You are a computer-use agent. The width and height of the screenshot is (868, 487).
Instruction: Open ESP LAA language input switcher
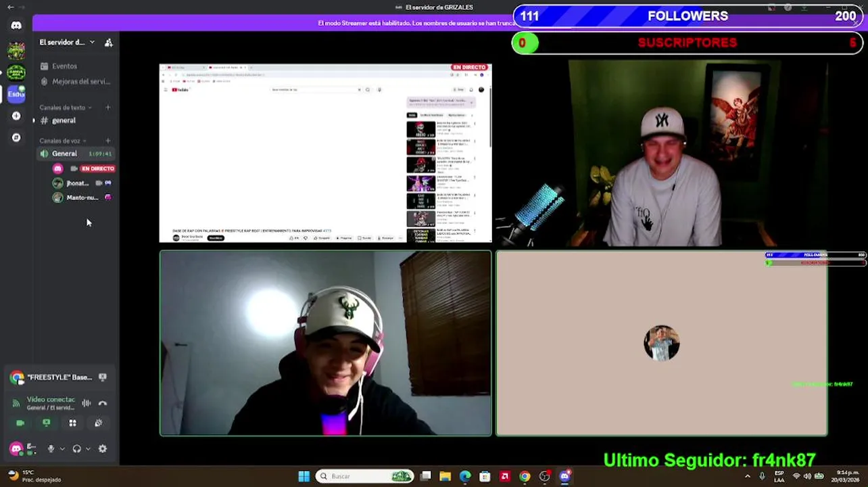click(x=779, y=476)
